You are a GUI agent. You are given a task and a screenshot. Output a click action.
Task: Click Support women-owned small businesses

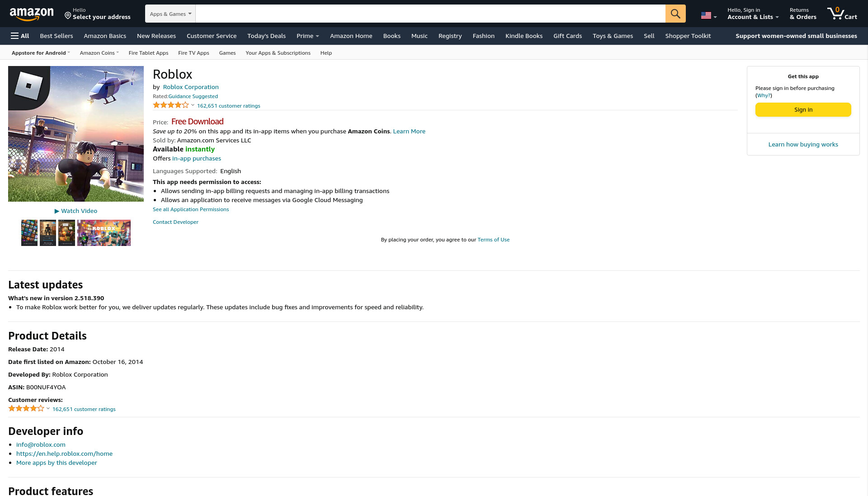click(796, 36)
